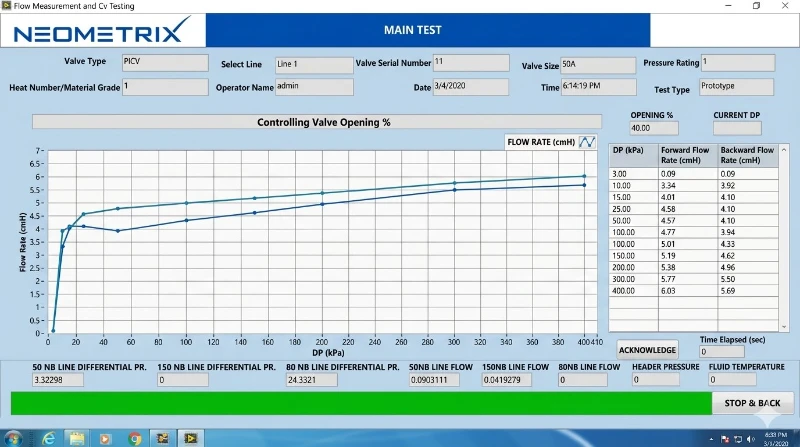The image size is (800, 447).
Task: Click the Select Line field
Action: [314, 65]
